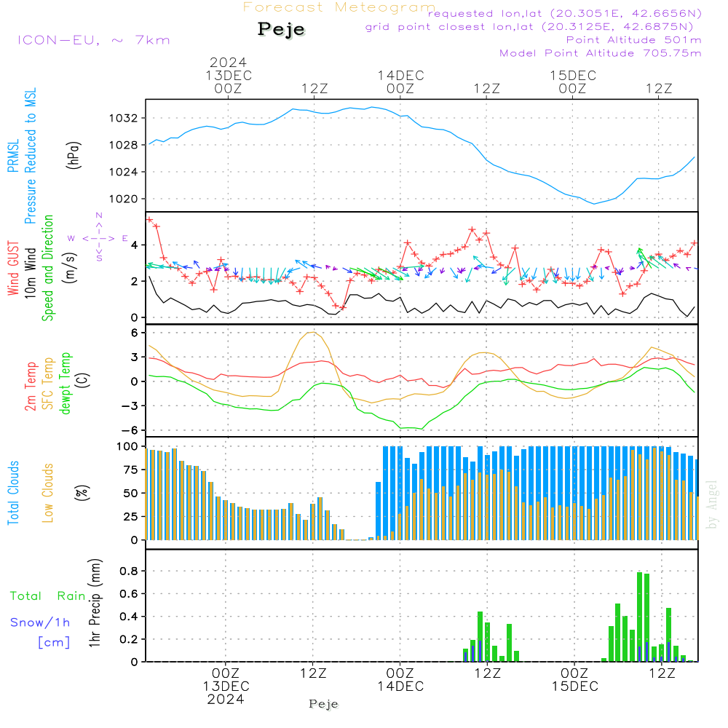Click the top-axis '14DEC 00Z' label

(400, 82)
